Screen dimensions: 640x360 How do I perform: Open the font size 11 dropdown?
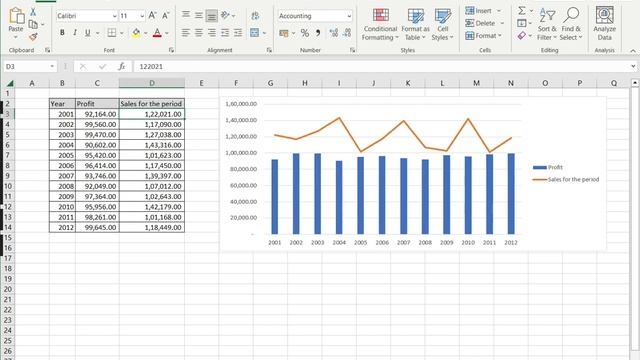point(142,16)
